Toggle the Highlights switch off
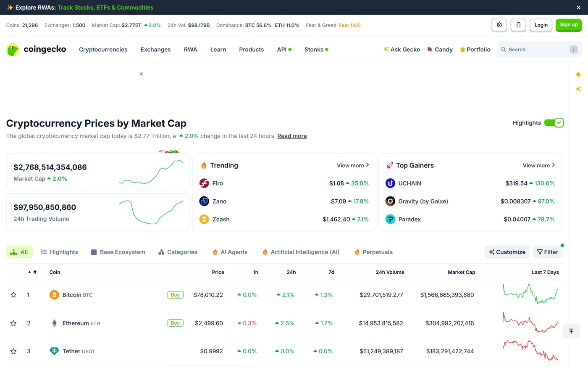588x368 pixels. (x=554, y=123)
